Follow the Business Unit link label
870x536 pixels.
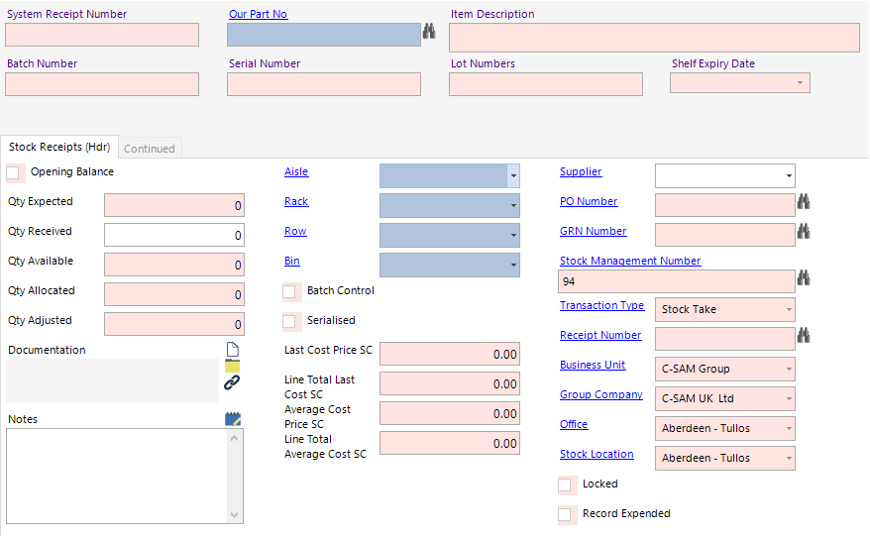pos(593,365)
